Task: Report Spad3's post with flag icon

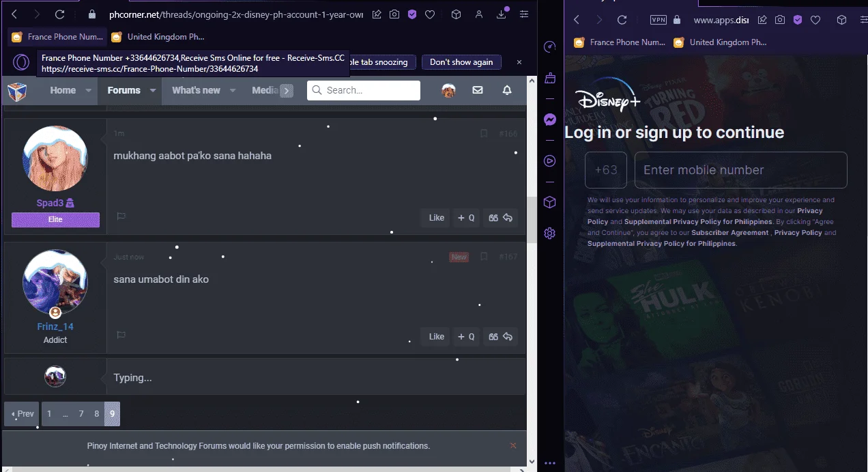Action: pos(121,217)
